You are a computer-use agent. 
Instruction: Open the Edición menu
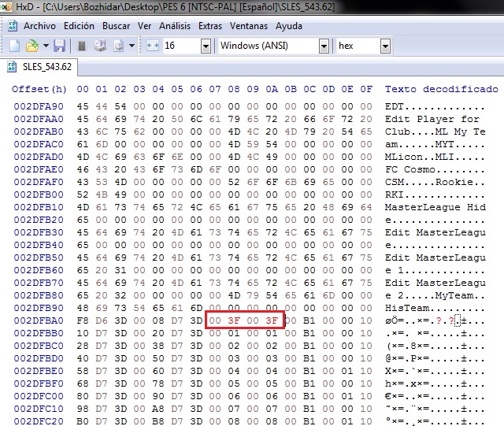tap(79, 26)
